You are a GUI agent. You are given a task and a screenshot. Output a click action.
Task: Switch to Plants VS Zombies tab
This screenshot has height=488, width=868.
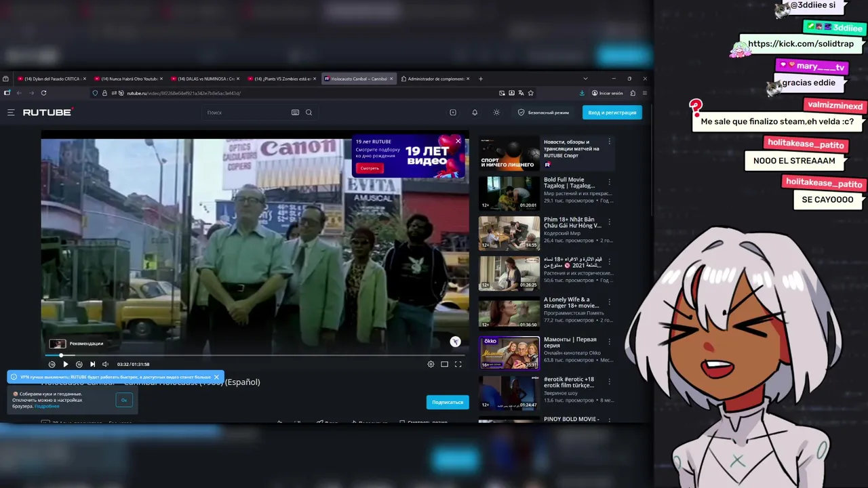[281, 79]
